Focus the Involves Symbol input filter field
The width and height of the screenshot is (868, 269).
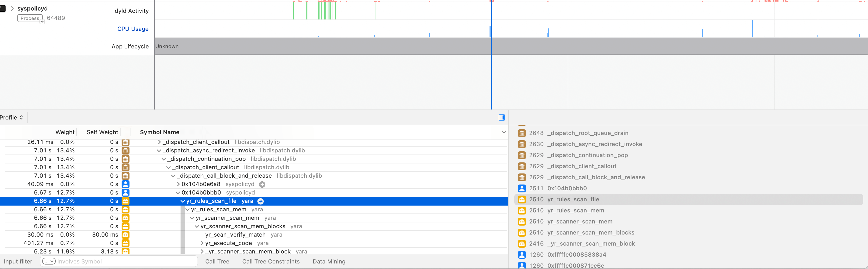point(119,261)
